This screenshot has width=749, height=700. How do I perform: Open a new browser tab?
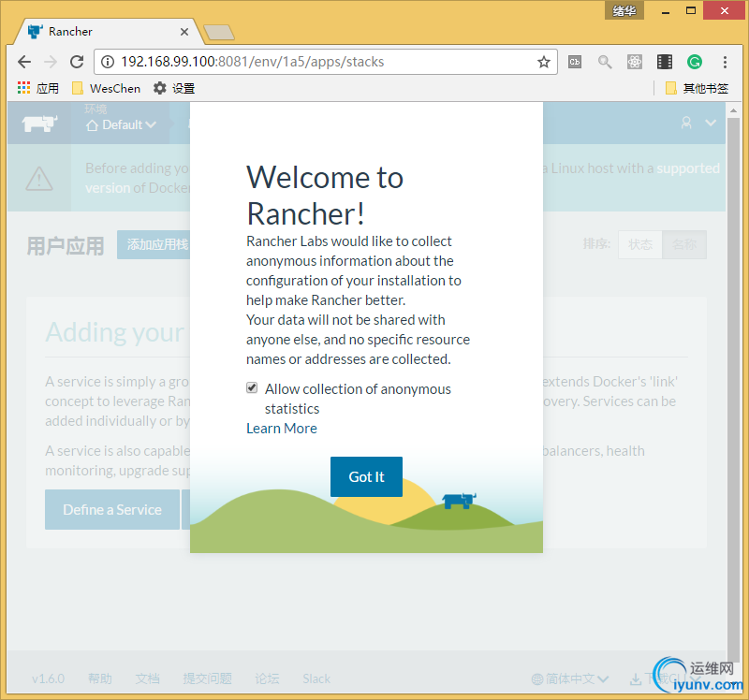click(219, 32)
